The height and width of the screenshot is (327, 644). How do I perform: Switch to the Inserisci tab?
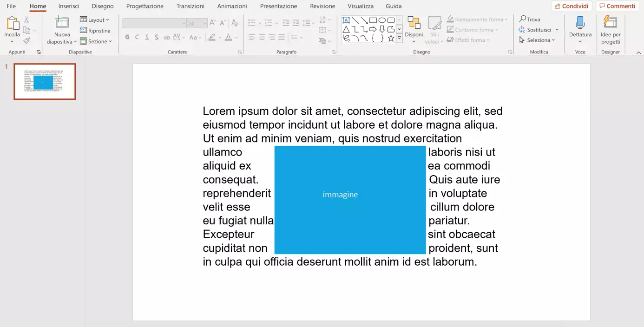[69, 6]
